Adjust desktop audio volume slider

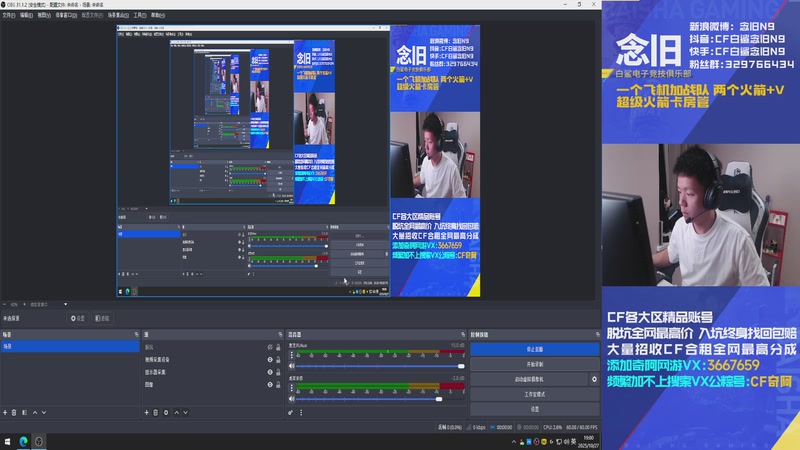coord(379,399)
